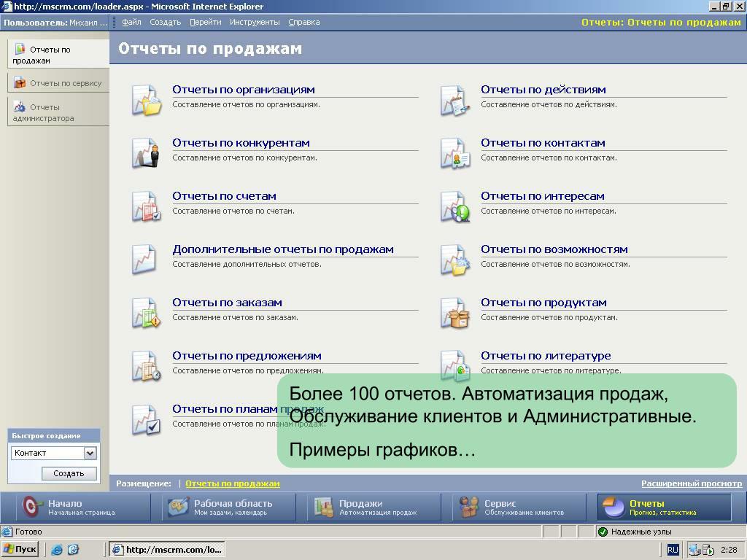Open the Отчеты по организациям link
Viewport: 747px width, 560px height.
(x=244, y=90)
